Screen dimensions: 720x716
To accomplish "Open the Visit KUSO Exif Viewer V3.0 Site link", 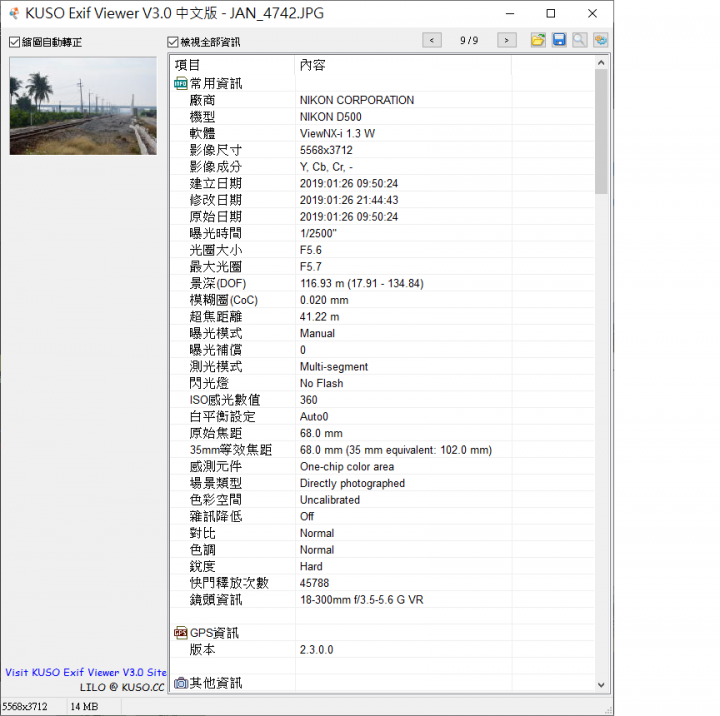I will point(86,672).
